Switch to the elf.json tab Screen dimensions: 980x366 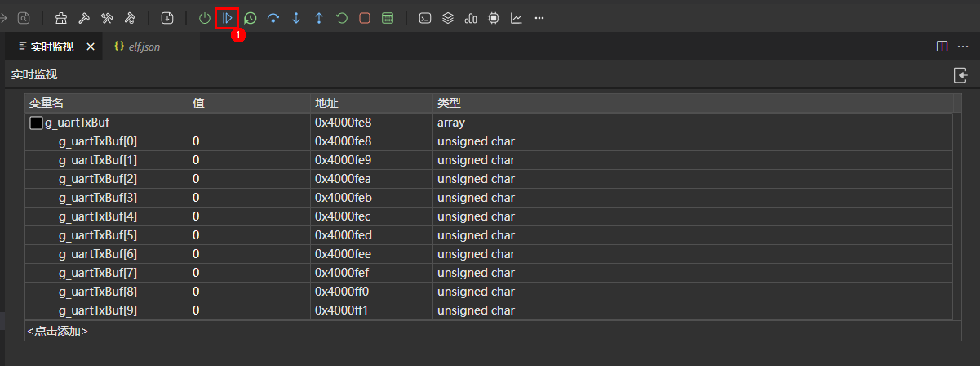(x=144, y=47)
